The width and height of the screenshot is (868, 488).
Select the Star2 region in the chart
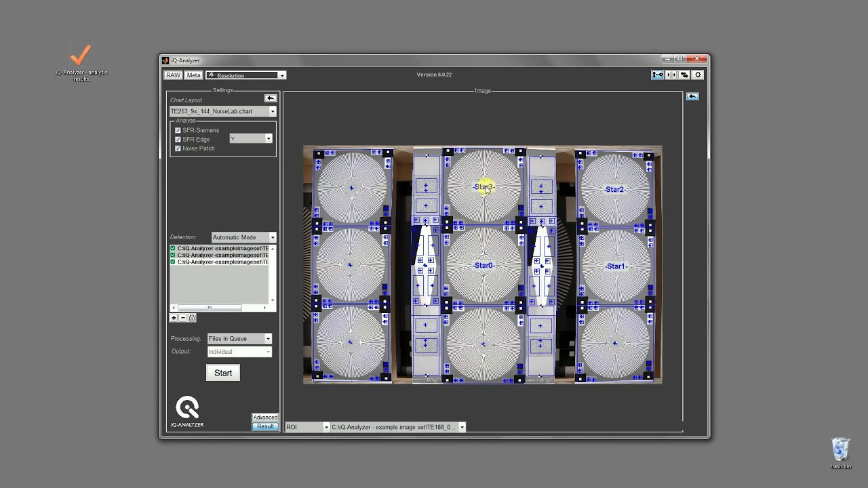(615, 189)
